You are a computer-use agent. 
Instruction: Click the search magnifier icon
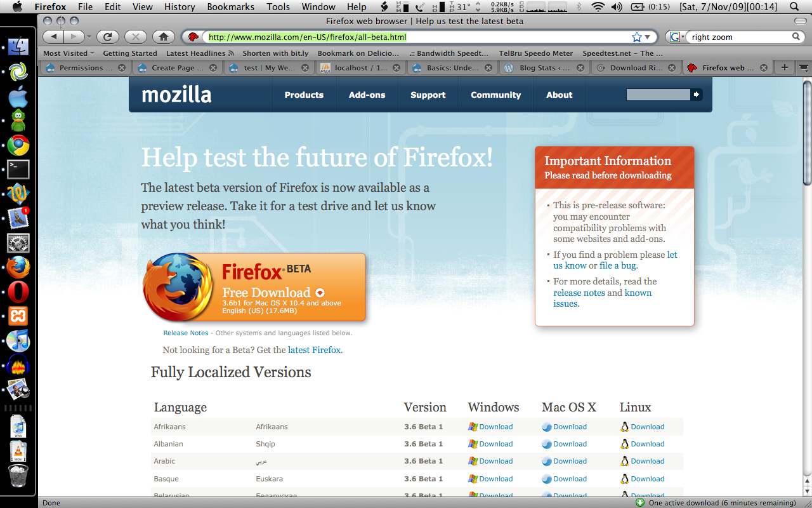(796, 37)
